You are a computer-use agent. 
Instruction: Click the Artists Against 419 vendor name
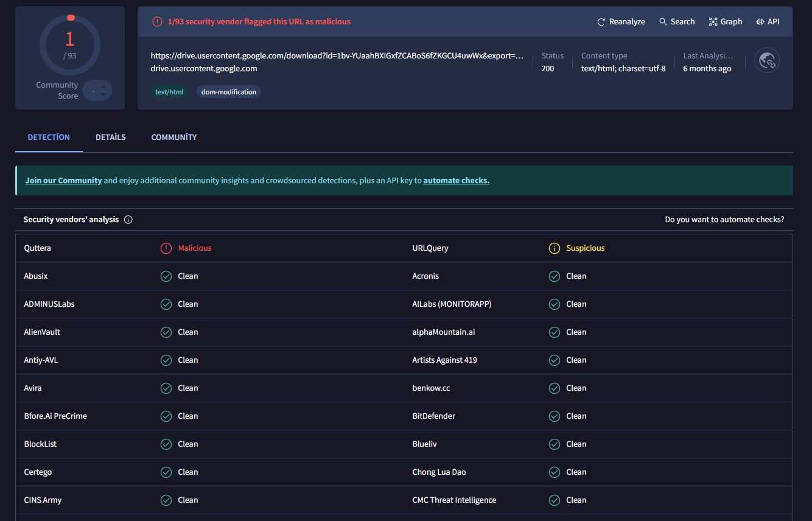[445, 360]
